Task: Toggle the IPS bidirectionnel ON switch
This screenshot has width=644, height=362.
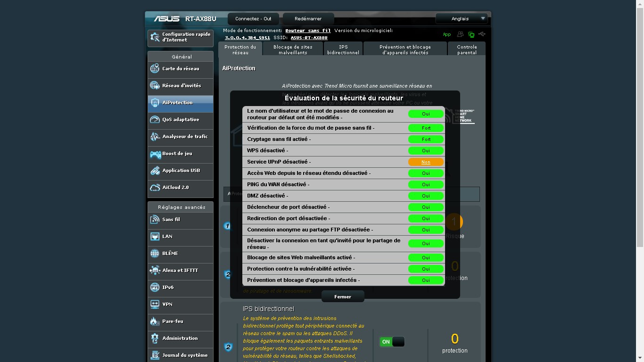Action: point(392,342)
